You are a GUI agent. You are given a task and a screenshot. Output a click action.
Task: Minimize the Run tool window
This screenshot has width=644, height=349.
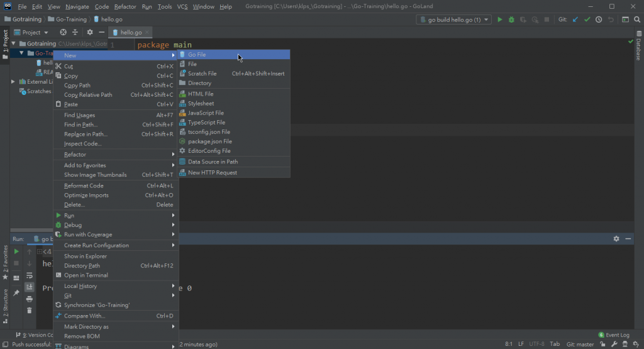(x=628, y=238)
